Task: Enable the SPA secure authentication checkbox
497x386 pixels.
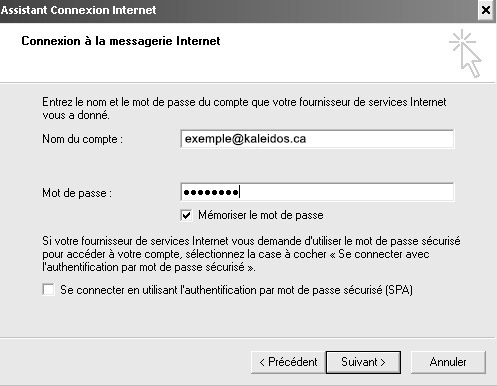Action: point(48,289)
